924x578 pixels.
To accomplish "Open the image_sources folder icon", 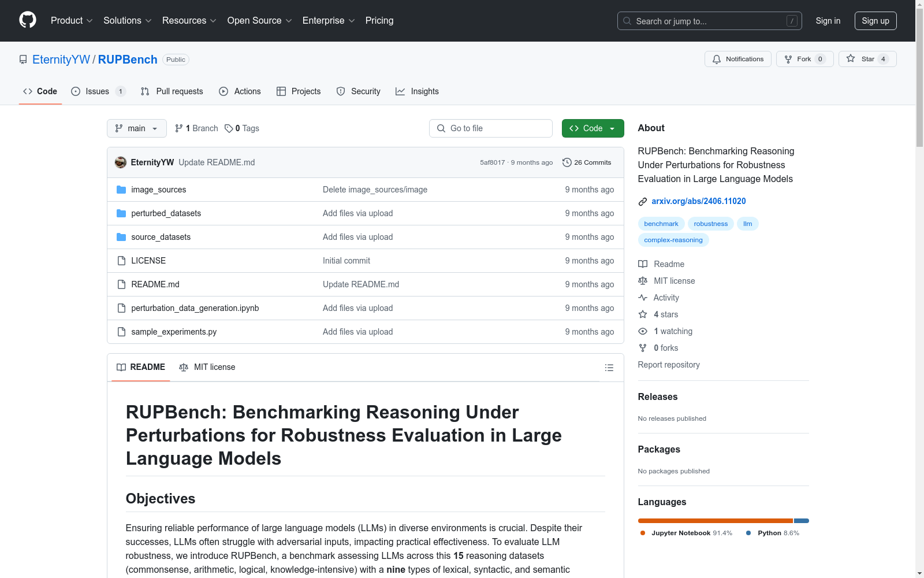I will point(121,190).
